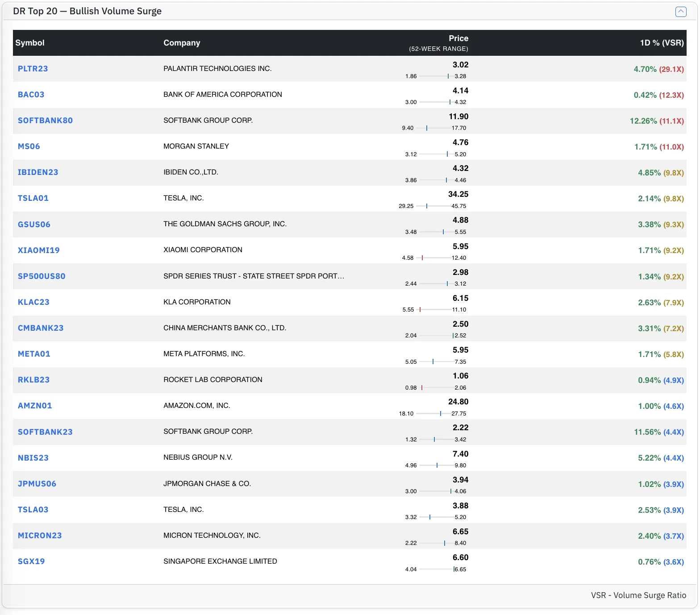
Task: Go to the RKLB23 symbol page
Action: pyautogui.click(x=33, y=380)
